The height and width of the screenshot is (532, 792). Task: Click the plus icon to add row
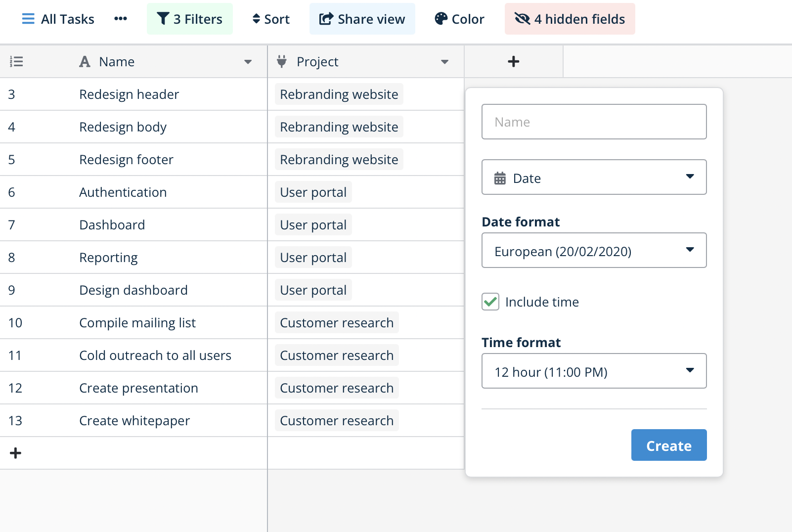point(15,453)
